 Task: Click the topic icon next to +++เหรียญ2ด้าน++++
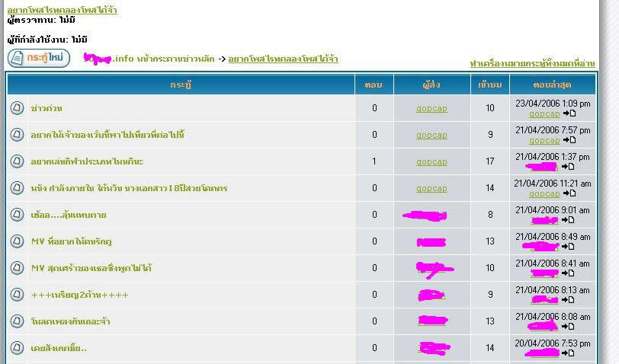point(17,295)
